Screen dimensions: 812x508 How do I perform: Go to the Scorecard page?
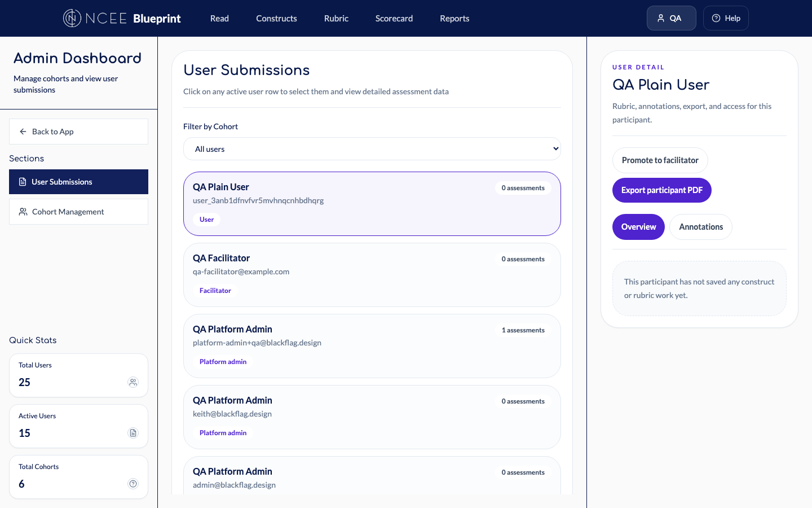(394, 19)
